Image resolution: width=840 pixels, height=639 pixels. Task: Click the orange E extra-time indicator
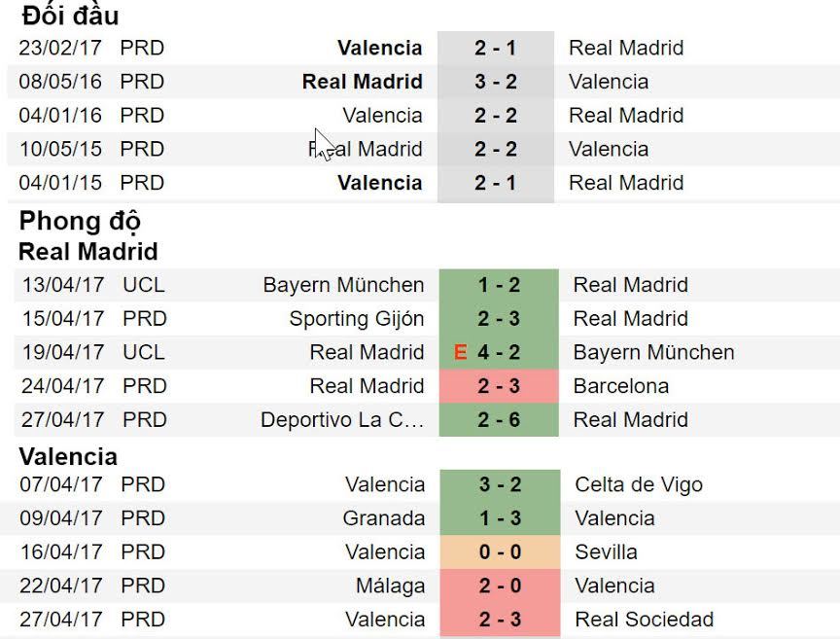point(461,353)
